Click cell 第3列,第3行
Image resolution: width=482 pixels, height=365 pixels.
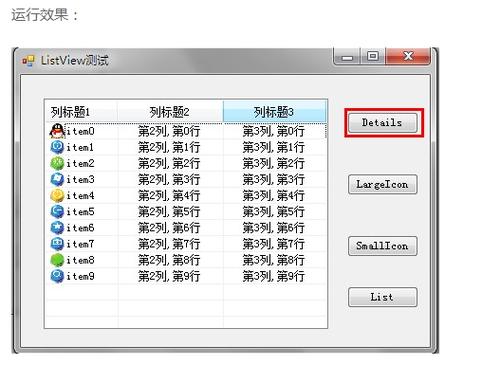273,180
